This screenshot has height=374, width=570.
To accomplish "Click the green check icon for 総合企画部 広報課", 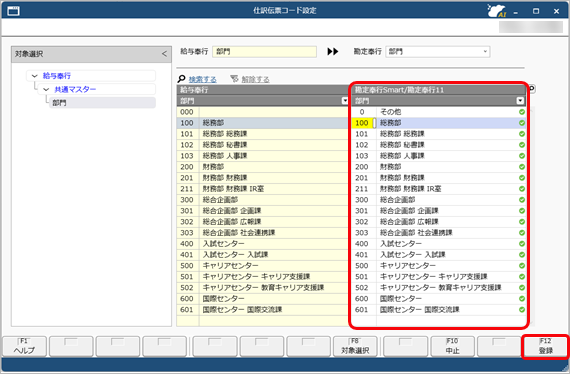I will point(522,222).
